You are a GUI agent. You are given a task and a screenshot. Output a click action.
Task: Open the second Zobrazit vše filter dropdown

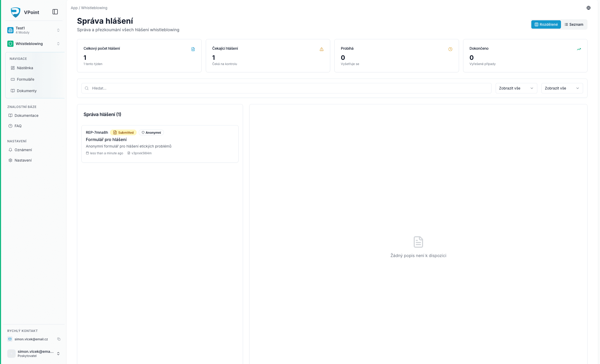coord(562,88)
